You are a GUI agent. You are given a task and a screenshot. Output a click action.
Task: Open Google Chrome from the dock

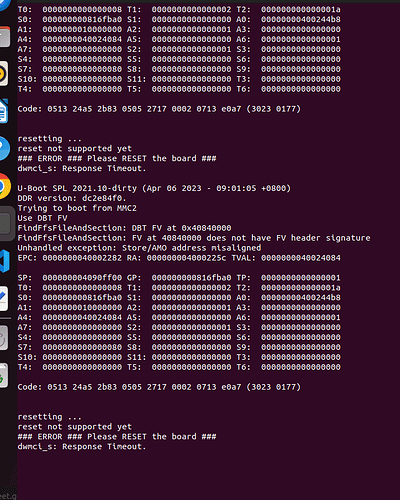click(5, 186)
